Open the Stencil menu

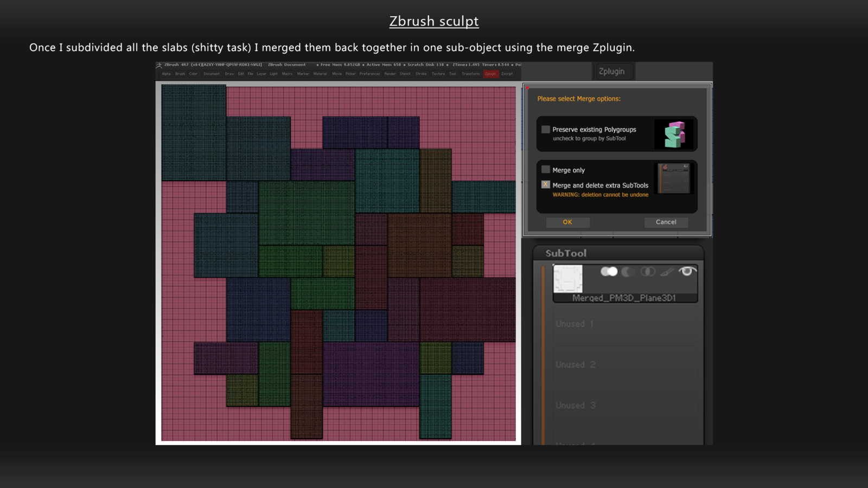coord(405,74)
